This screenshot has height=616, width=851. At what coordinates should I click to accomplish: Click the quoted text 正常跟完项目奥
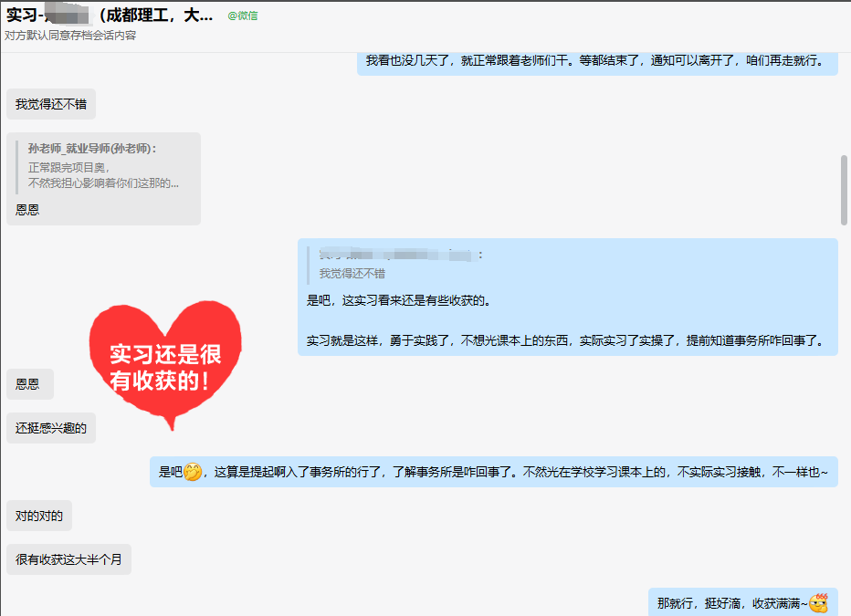tap(68, 168)
